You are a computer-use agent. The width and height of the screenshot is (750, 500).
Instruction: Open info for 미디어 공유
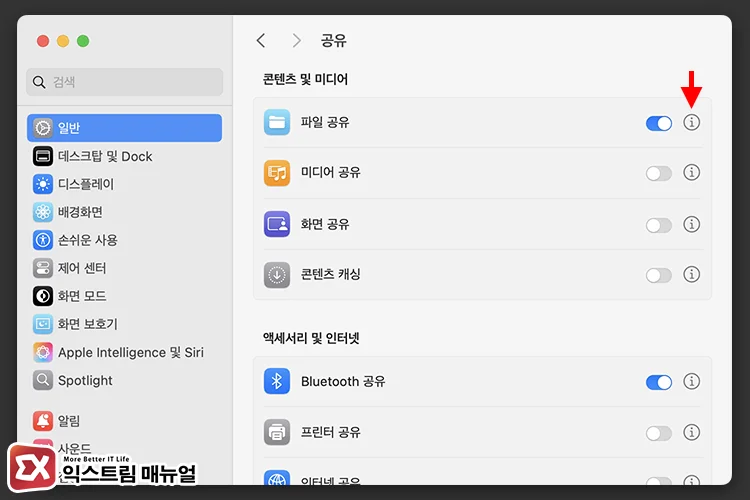pyautogui.click(x=691, y=172)
